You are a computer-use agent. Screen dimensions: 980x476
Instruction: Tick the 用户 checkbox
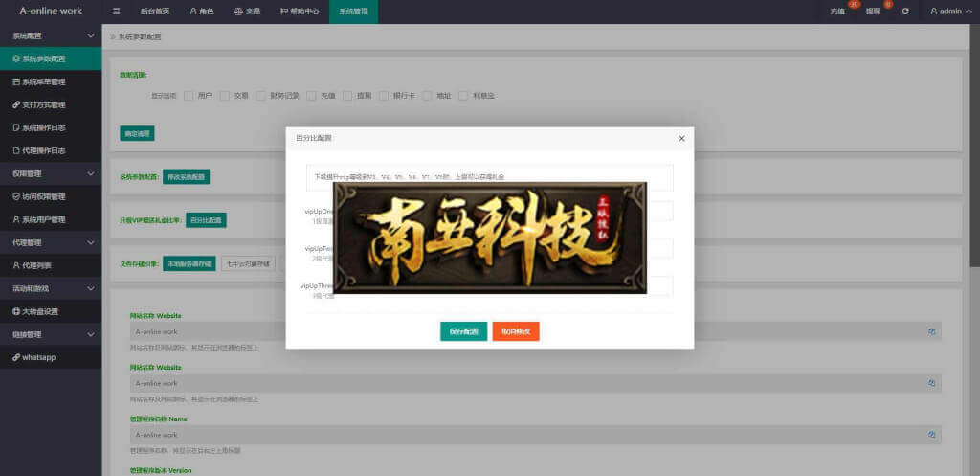point(189,96)
